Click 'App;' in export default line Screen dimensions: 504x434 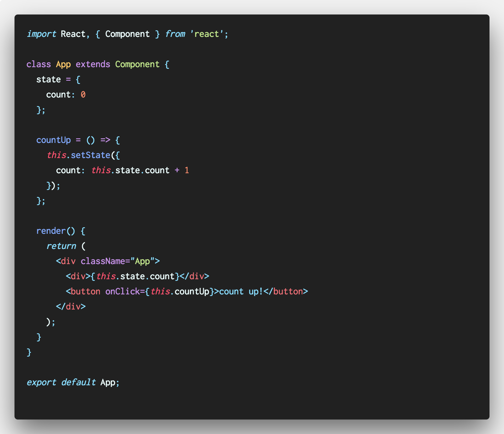click(x=110, y=382)
